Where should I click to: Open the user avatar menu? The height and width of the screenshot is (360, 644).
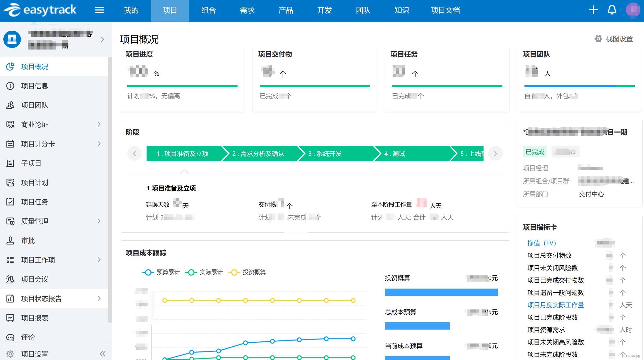click(x=633, y=10)
